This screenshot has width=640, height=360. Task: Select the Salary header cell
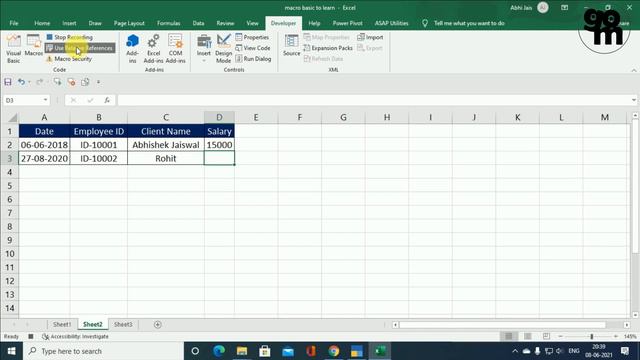point(219,131)
